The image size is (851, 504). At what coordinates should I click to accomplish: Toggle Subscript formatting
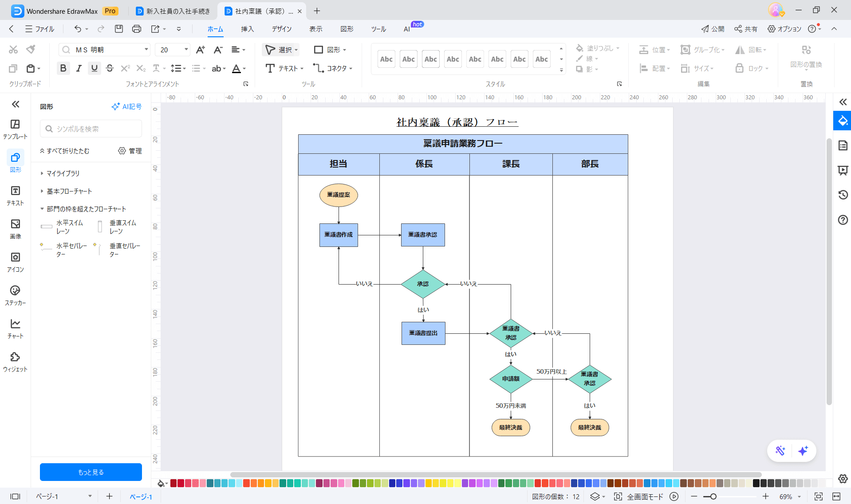[x=141, y=68]
